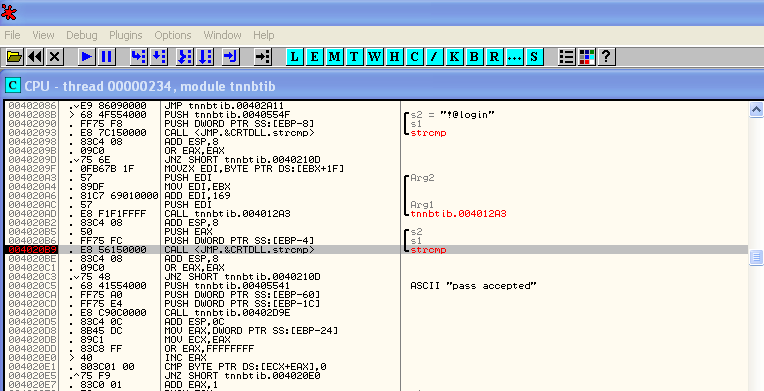764x391 pixels.
Task: Show Breakpoints window with B button
Action: (474, 57)
